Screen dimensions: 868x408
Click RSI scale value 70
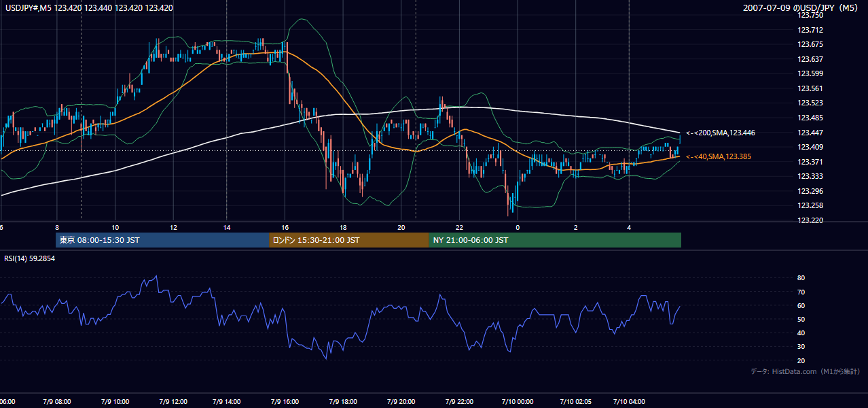tap(801, 292)
